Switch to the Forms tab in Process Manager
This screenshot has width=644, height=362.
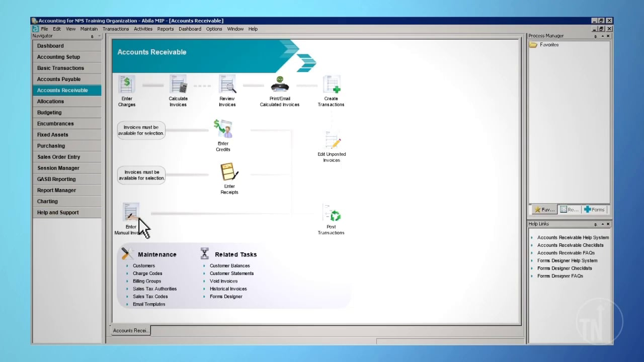(594, 210)
